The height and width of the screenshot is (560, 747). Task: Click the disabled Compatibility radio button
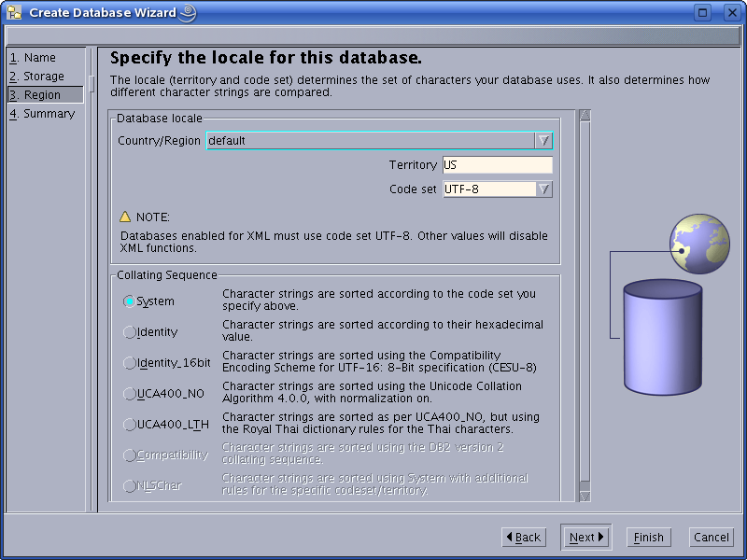(x=129, y=455)
